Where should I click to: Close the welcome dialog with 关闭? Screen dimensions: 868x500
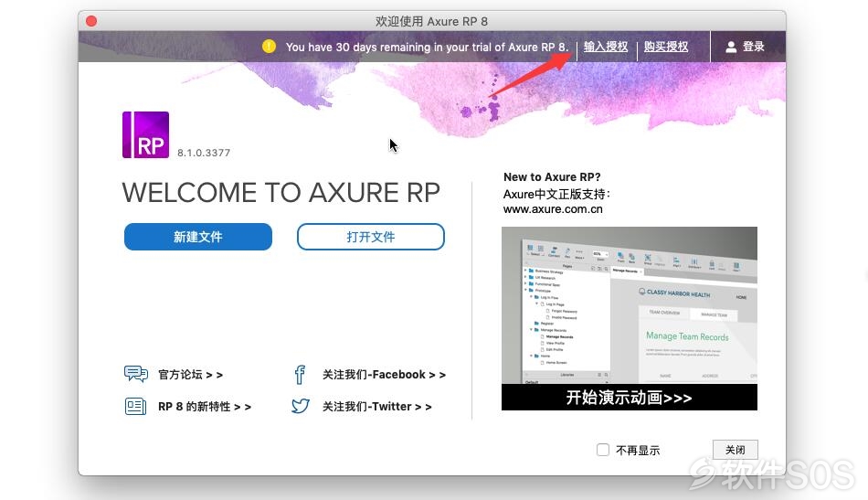coord(736,450)
